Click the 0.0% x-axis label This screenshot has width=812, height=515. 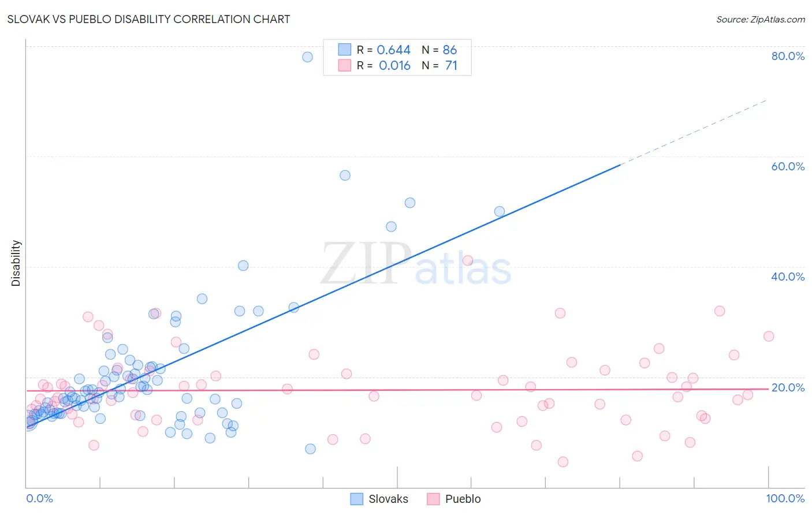39,498
